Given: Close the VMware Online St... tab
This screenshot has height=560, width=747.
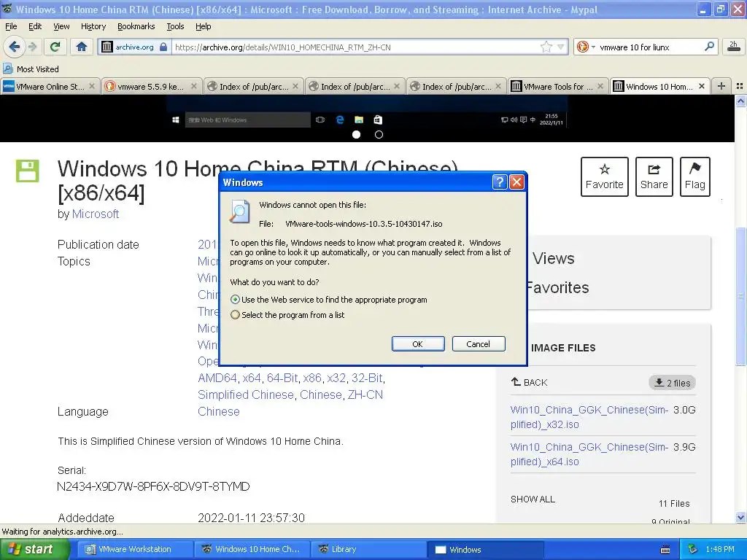Looking at the screenshot, I should 92,86.
